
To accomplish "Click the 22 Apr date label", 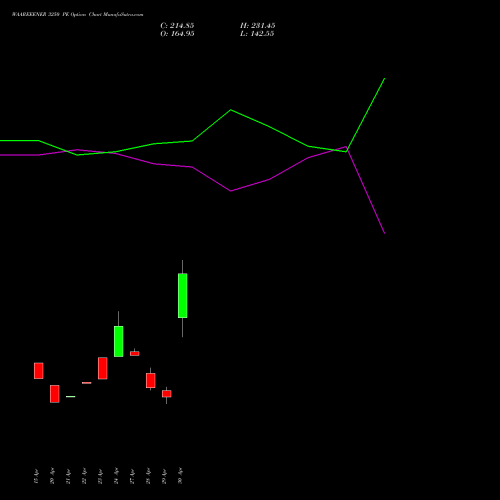I will (84, 476).
